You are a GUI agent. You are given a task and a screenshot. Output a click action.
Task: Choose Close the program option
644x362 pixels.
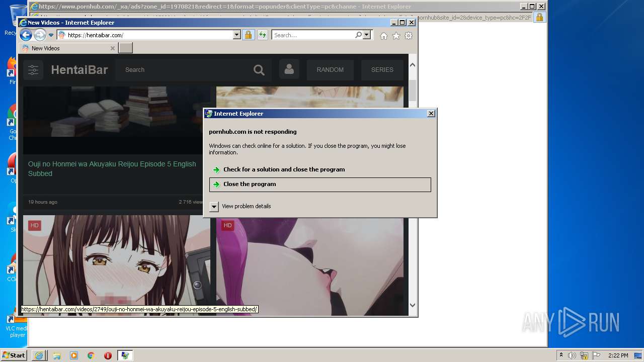click(x=320, y=185)
